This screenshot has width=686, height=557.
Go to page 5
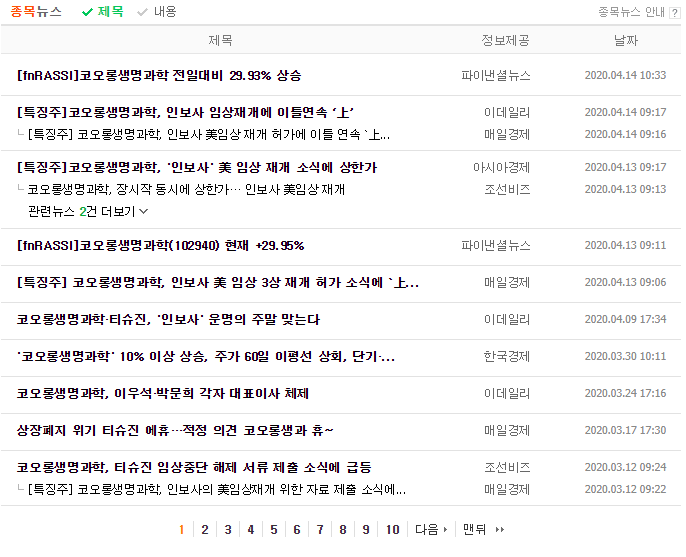point(274,530)
